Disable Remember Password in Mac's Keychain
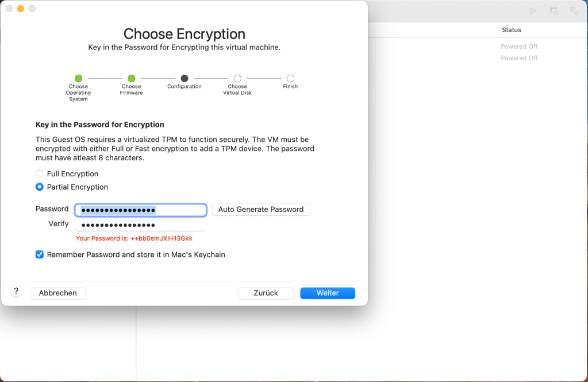This screenshot has height=382, width=588. 39,254
